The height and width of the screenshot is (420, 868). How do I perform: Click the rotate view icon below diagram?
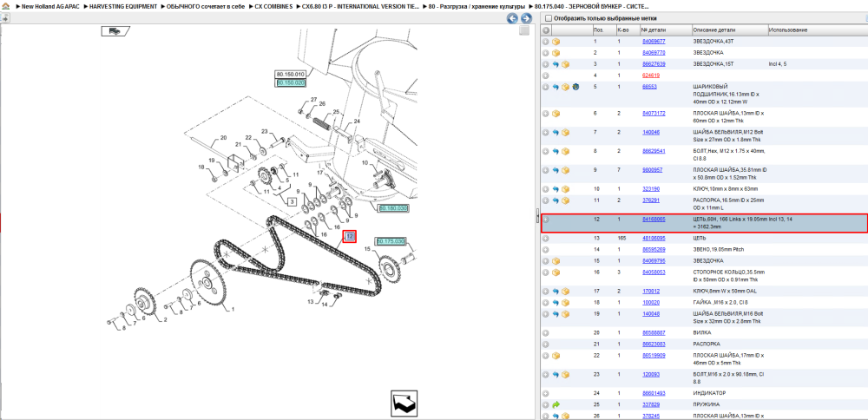pos(404,404)
